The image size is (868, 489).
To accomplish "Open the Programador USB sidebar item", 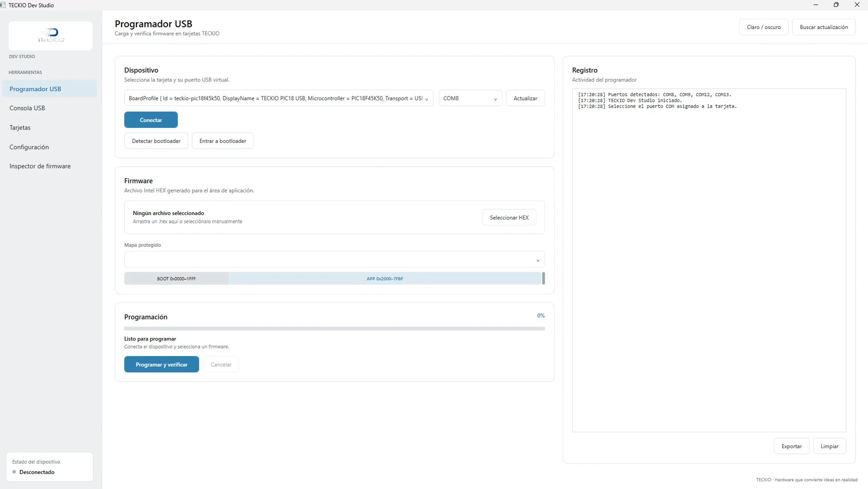I will pos(50,89).
